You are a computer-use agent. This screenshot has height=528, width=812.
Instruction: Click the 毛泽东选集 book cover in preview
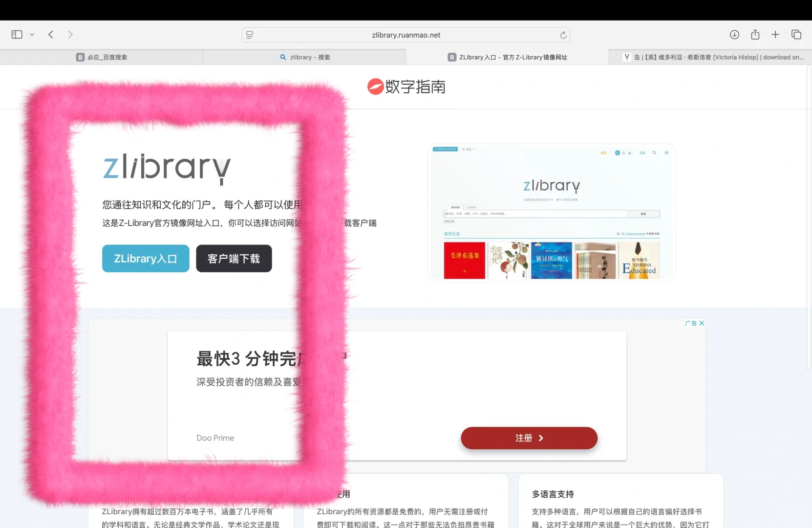465,261
